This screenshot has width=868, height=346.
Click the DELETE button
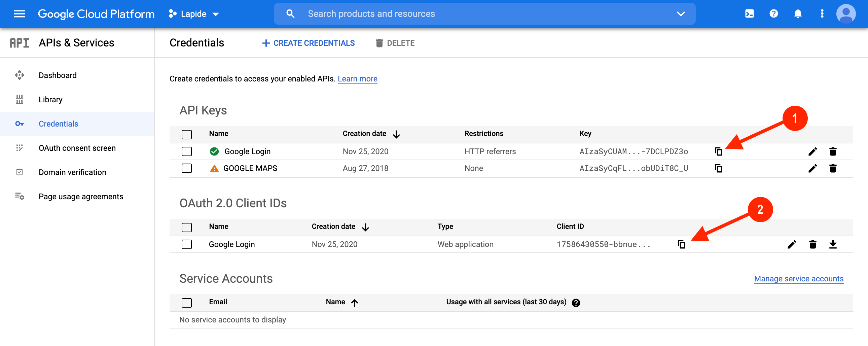tap(395, 43)
